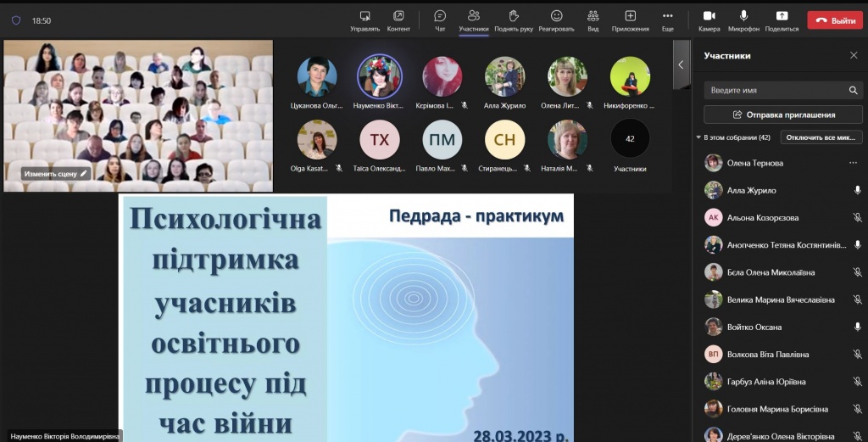The height and width of the screenshot is (442, 868).
Task: Toggle muted mic for Велика Марина Вячеславівна
Action: pos(857,299)
